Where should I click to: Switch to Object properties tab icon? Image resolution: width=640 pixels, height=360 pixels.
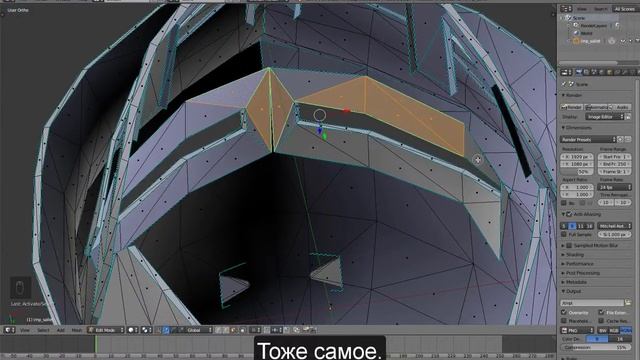point(610,72)
